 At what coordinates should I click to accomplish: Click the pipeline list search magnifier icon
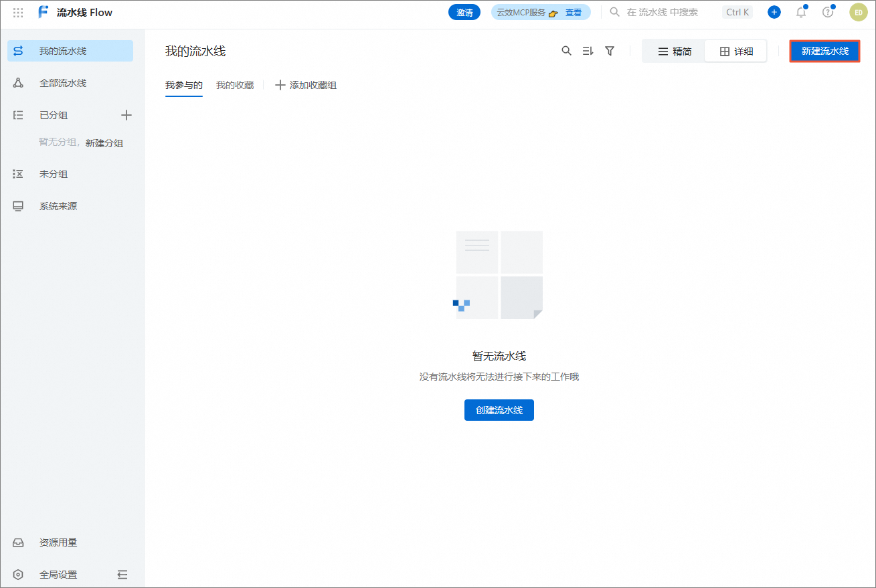[x=567, y=51]
